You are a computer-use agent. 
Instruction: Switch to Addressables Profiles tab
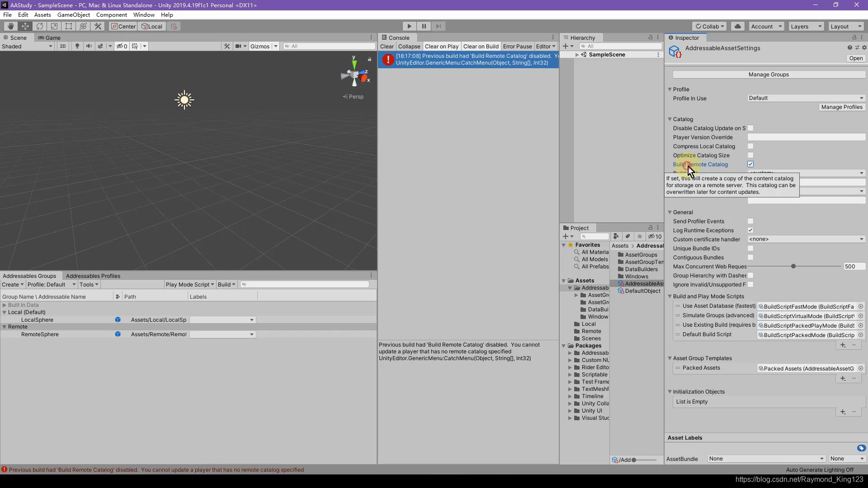point(93,276)
